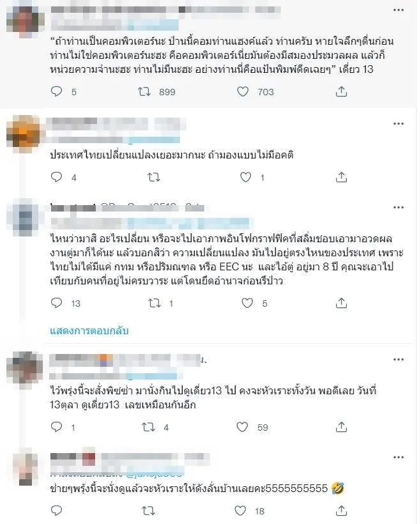Like the tweet with 5 likes
This screenshot has height=524, width=420.
(x=247, y=303)
